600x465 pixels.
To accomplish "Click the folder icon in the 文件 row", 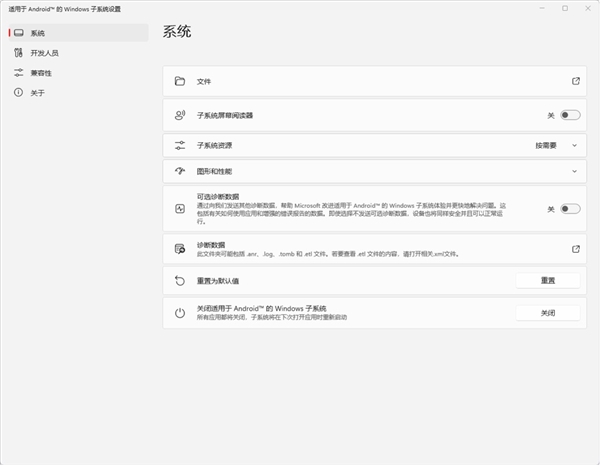I will pos(180,81).
